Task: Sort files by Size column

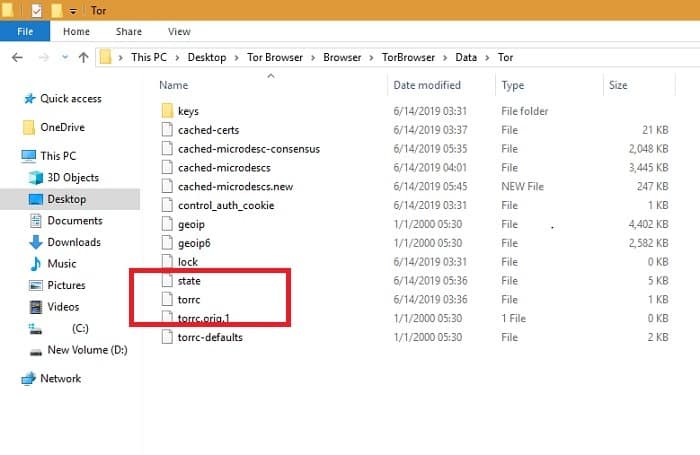Action: tap(618, 85)
